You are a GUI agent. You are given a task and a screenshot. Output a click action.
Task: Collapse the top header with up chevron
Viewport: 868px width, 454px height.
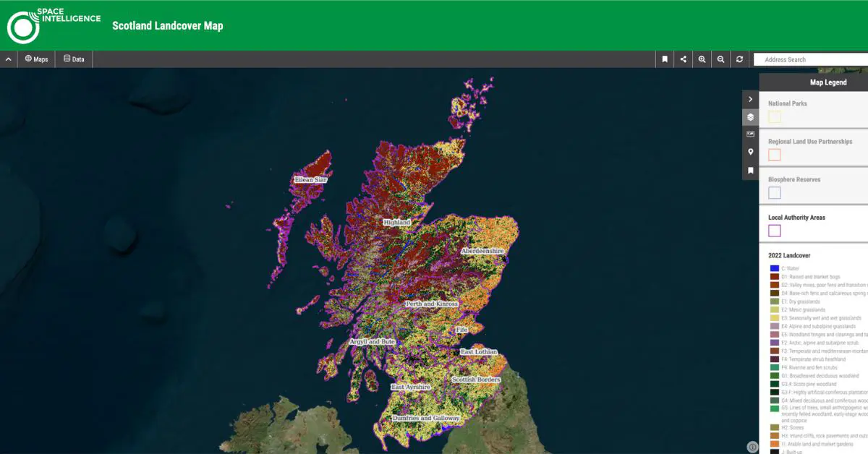coord(8,59)
